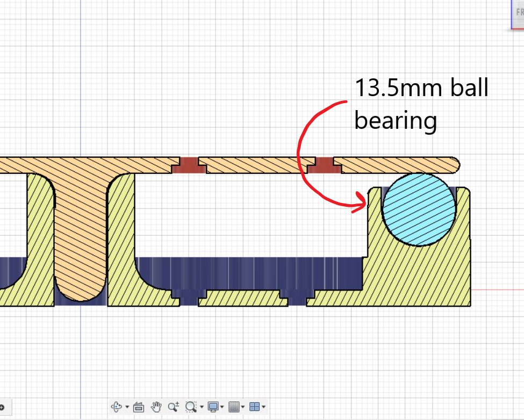Click the Grid and Snaps icon

(234, 407)
